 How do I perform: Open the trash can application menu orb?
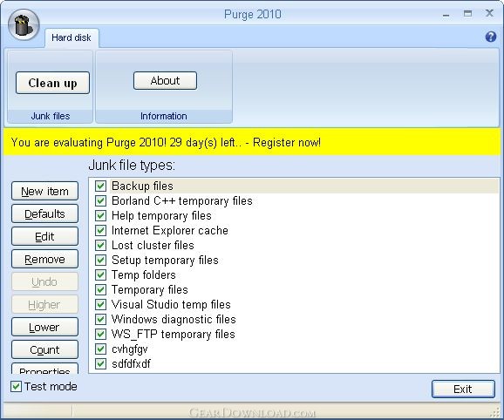(x=24, y=24)
